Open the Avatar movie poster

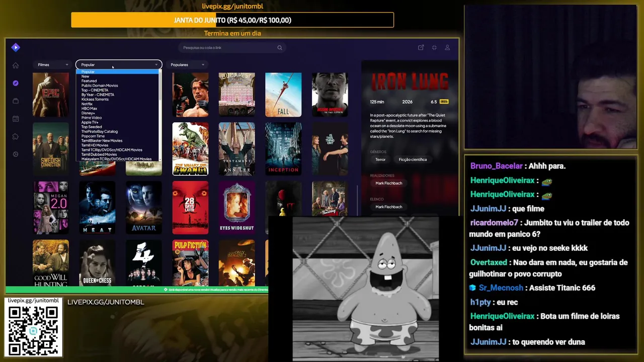pyautogui.click(x=144, y=208)
